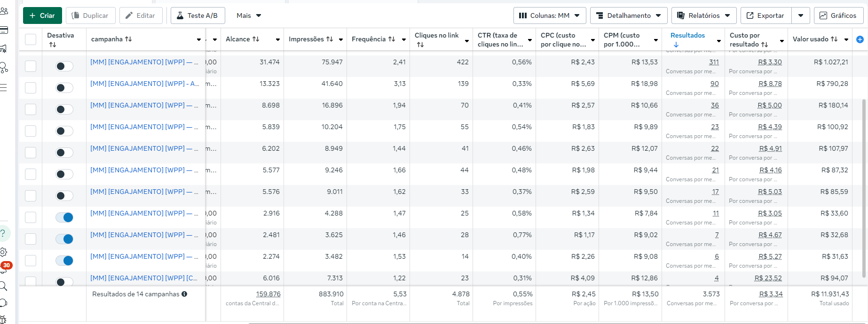Turn off the campaign with 2.916 reach
The image size is (868, 324).
pos(64,217)
